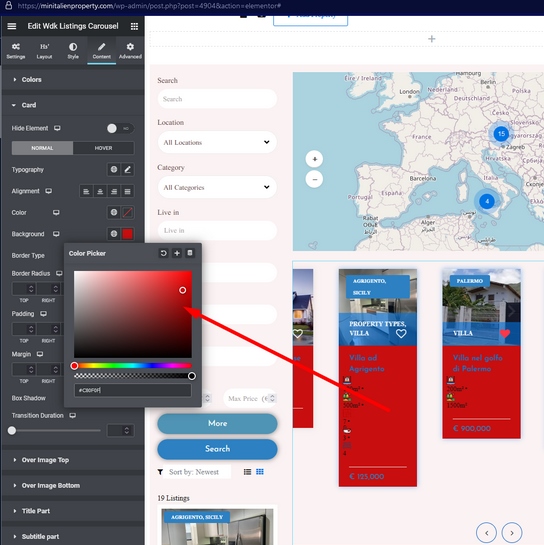The width and height of the screenshot is (544, 545).
Task: Switch to the Content tab
Action: coord(102,51)
